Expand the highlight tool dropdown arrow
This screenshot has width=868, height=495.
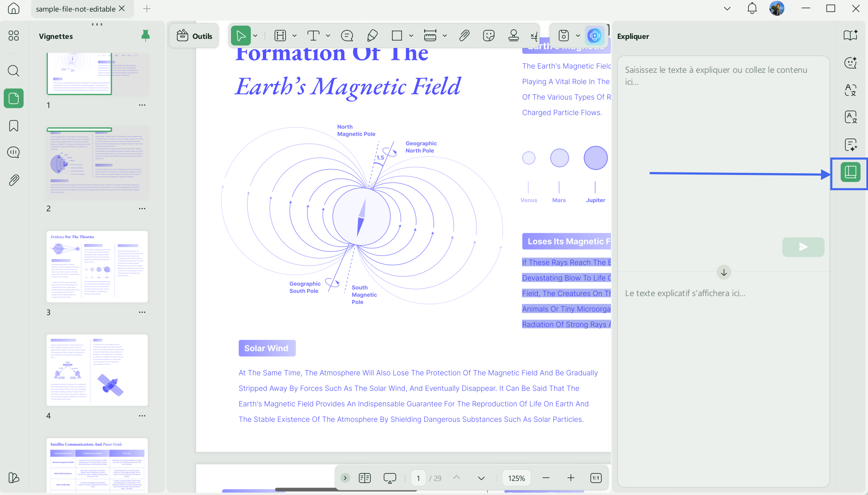[295, 36]
